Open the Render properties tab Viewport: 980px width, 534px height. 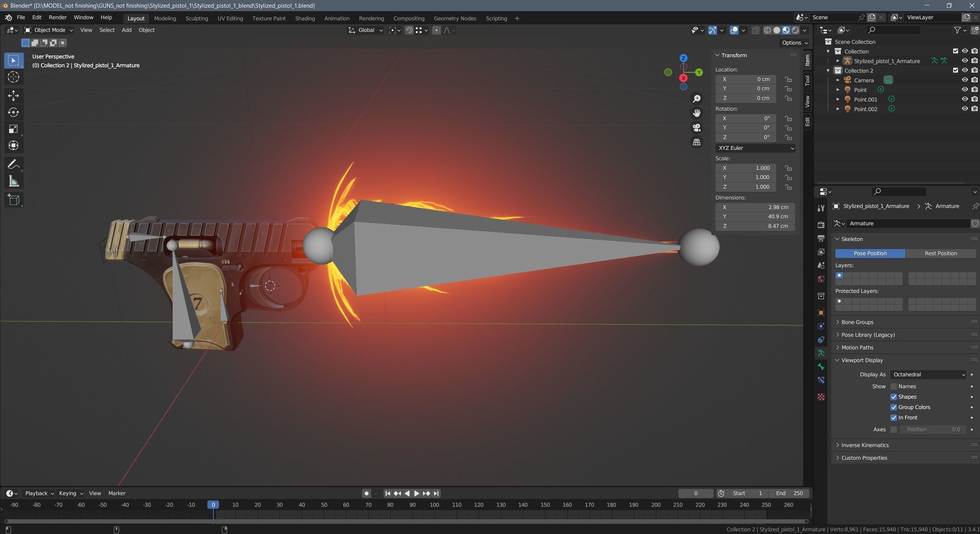(821, 225)
